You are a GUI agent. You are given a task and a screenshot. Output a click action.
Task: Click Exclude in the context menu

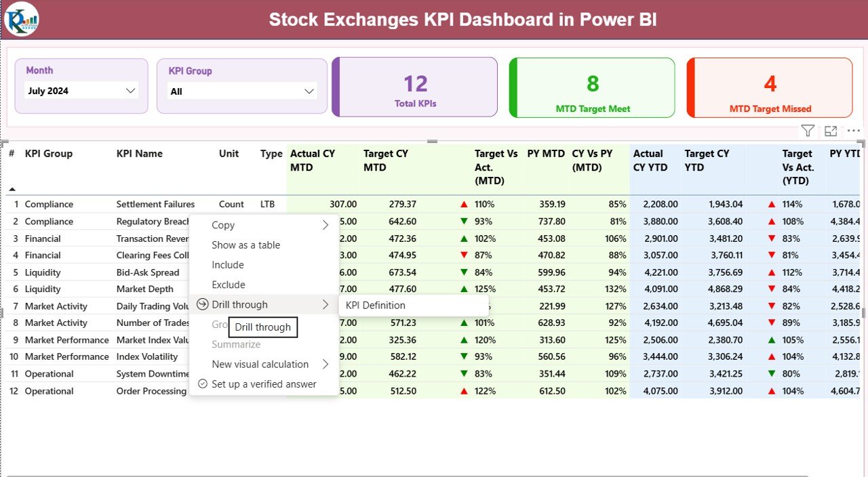tap(227, 285)
